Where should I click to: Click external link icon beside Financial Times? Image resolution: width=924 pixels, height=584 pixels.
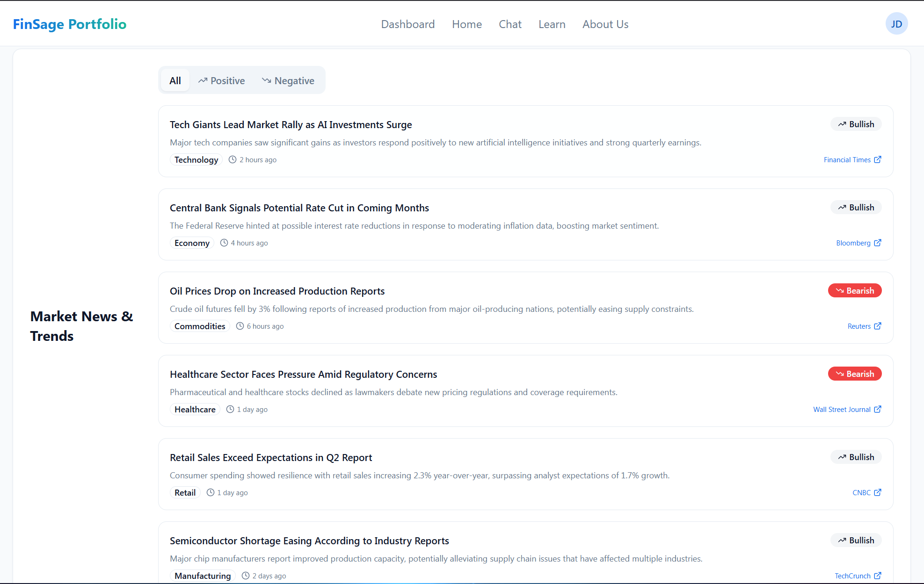pos(878,159)
